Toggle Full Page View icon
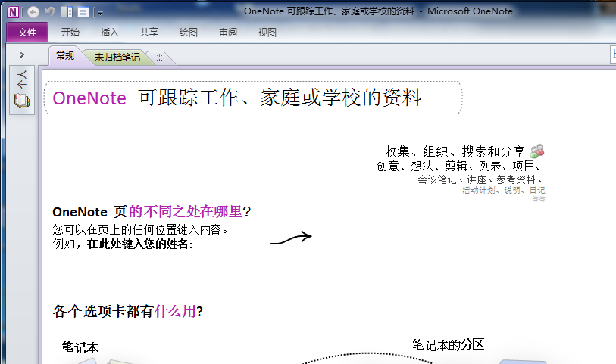The width and height of the screenshot is (616, 364). [83, 11]
